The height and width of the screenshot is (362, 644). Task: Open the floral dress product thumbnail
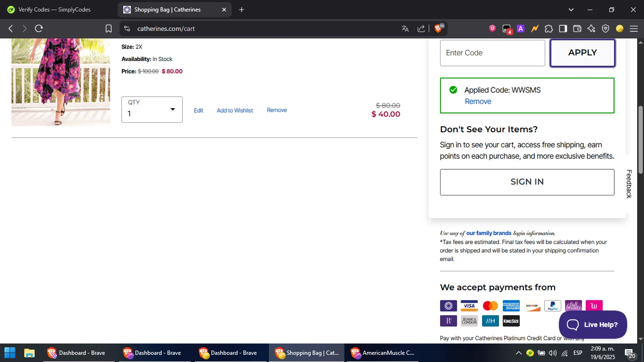(61, 82)
